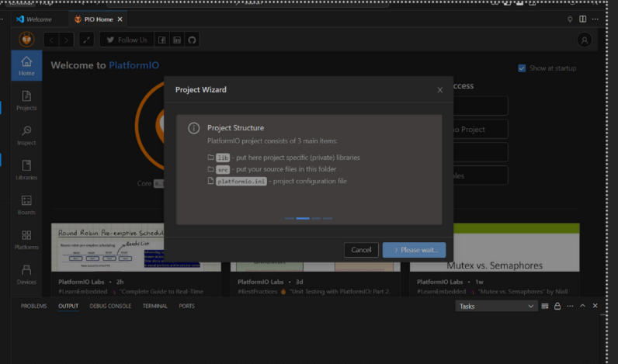Screen dimensions: 618x364
Task: Maximize panel with the up chevron
Action: tap(582, 306)
